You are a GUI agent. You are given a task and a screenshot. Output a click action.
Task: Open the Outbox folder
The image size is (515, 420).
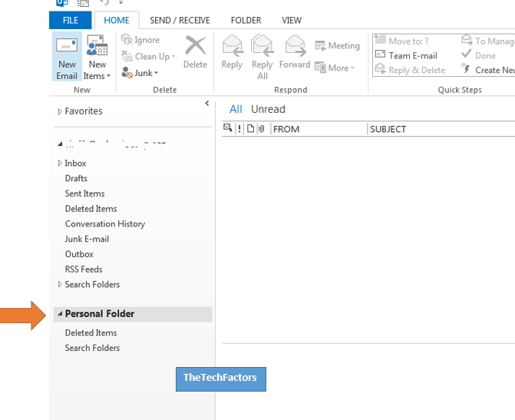79,253
